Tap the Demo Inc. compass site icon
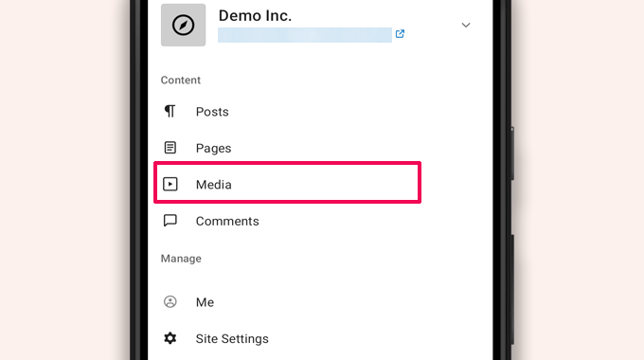 point(183,25)
